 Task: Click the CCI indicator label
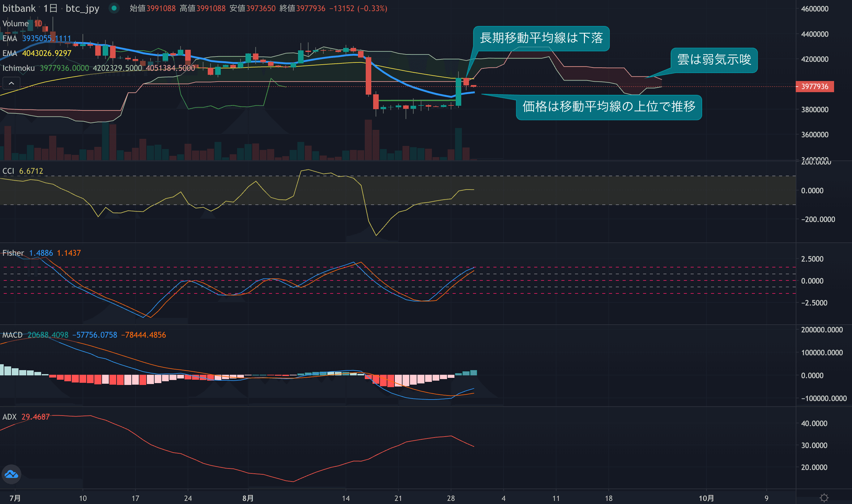(8, 171)
